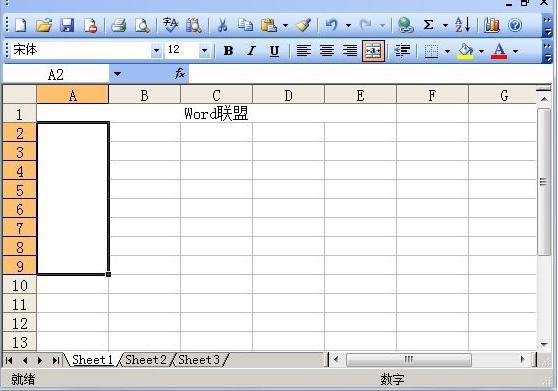Select the row 11 header
Screen dimensions: 558x391
pyautogui.click(x=19, y=305)
